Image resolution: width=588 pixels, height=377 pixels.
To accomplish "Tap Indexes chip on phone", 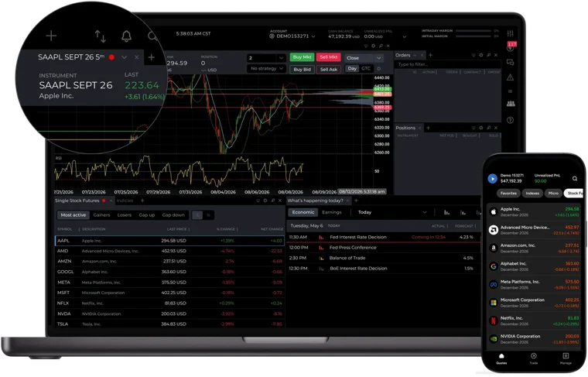I will pos(532,194).
